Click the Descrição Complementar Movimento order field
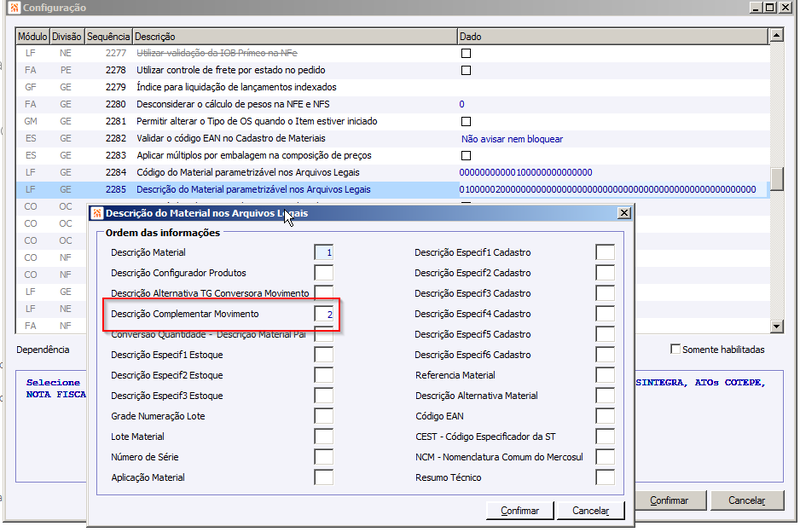 pyautogui.click(x=323, y=314)
